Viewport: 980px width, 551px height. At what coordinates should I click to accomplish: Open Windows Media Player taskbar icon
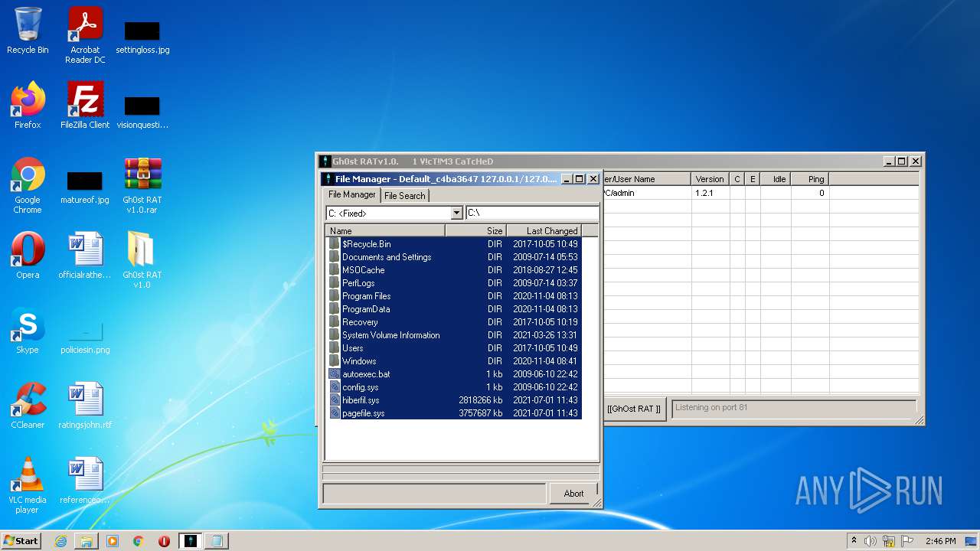[113, 541]
